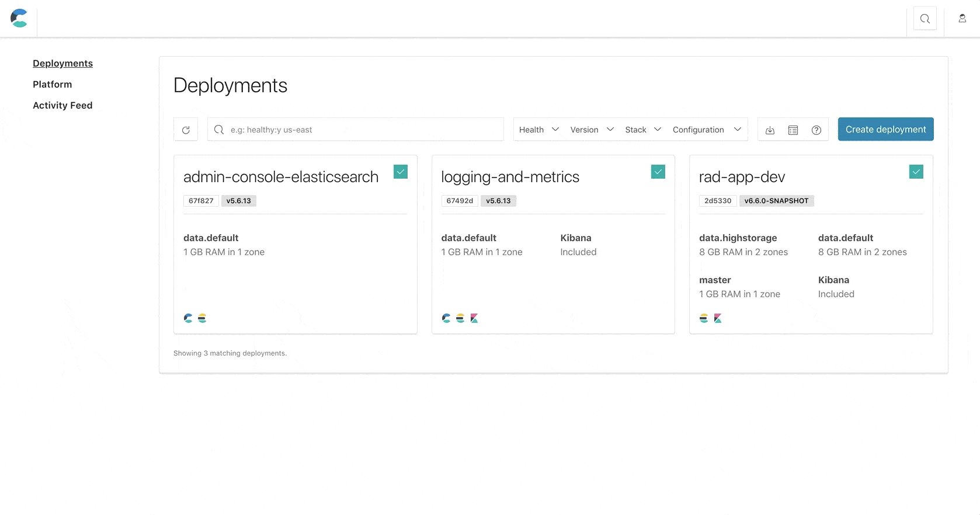This screenshot has height=515, width=980.
Task: Click ID badge 2d5330
Action: (x=718, y=201)
